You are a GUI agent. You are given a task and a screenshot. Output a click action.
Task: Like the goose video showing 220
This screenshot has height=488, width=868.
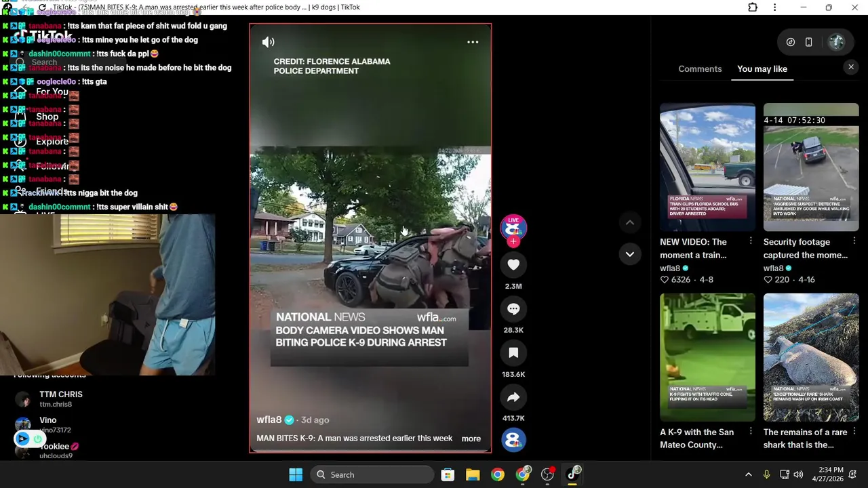768,280
